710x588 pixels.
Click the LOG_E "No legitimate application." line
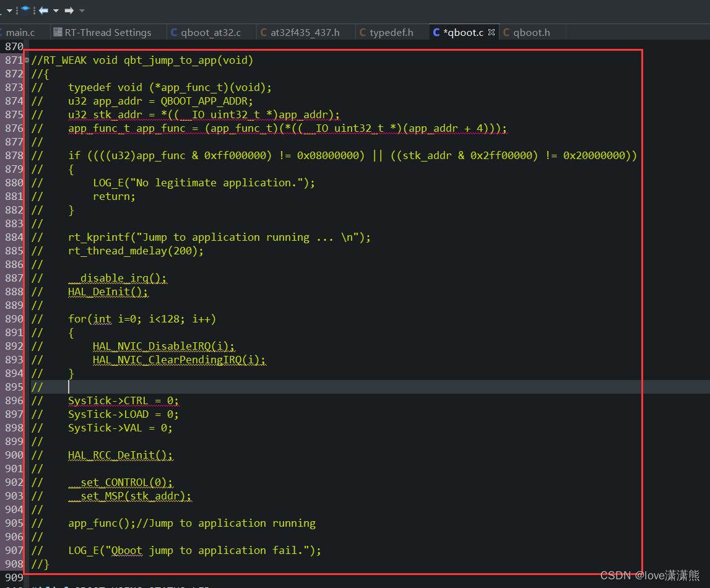204,183
